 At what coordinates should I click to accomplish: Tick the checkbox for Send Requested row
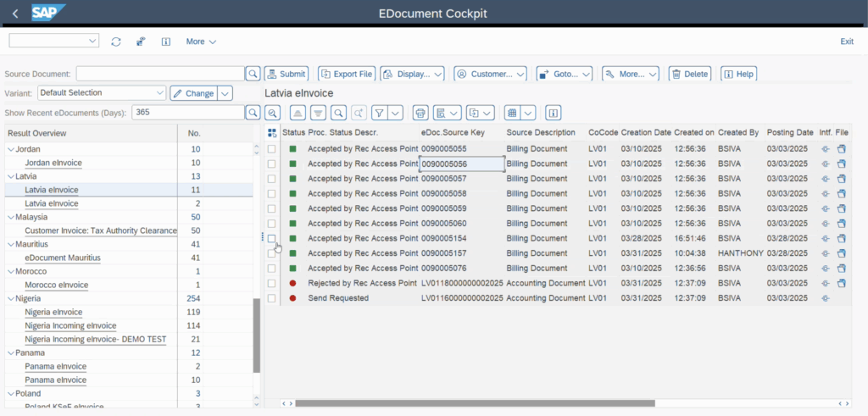pos(272,298)
